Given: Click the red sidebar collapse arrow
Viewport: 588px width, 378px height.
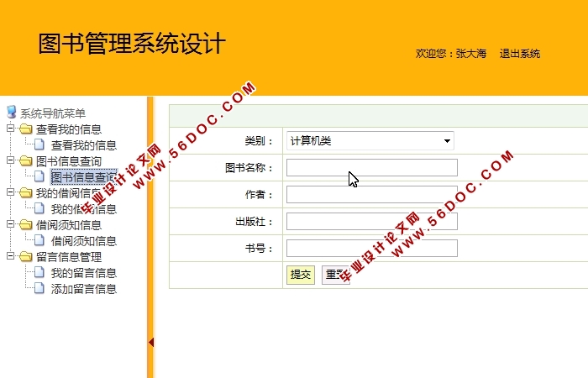Looking at the screenshot, I should point(151,342).
